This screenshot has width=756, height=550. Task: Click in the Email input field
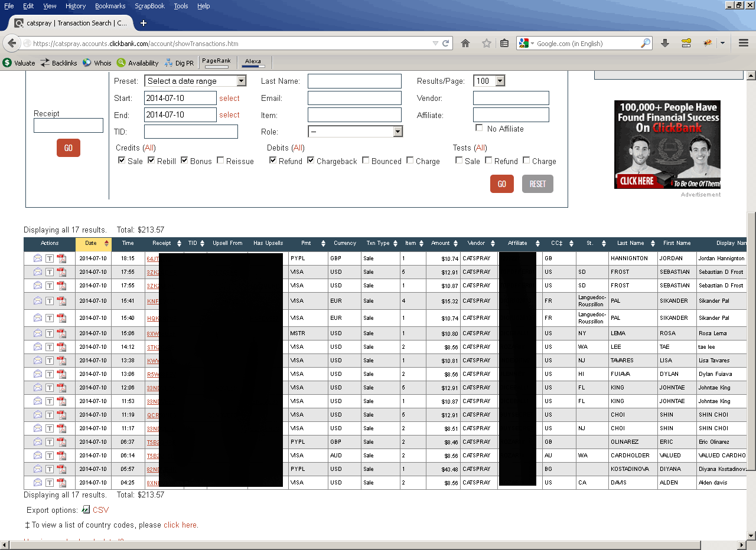[354, 98]
